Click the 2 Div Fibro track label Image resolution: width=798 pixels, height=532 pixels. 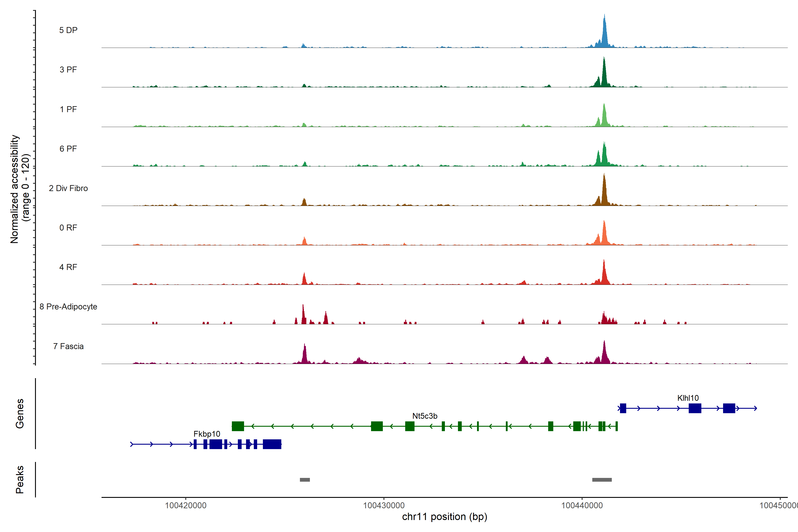[68, 188]
